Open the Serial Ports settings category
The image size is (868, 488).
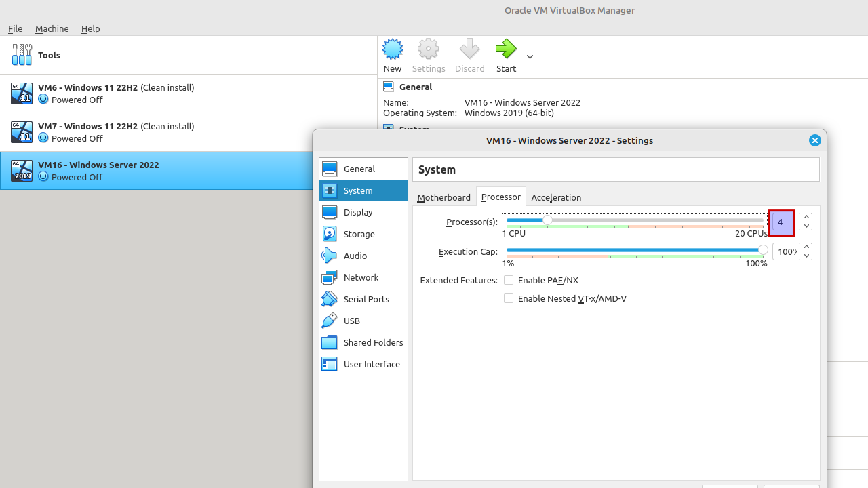(363, 299)
